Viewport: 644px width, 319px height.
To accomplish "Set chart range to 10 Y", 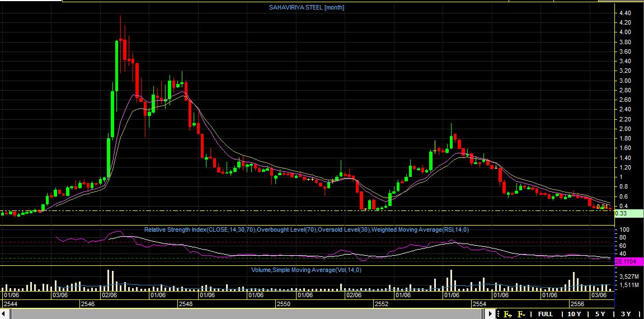I will pos(574,314).
